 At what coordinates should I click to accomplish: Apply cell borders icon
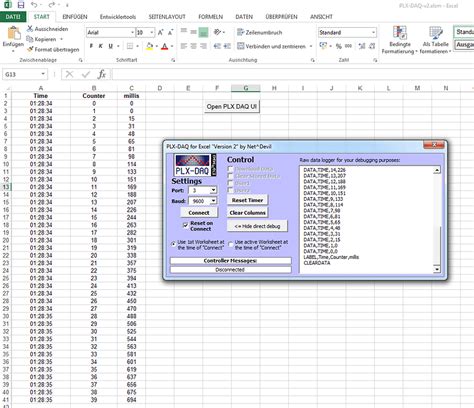(130, 46)
